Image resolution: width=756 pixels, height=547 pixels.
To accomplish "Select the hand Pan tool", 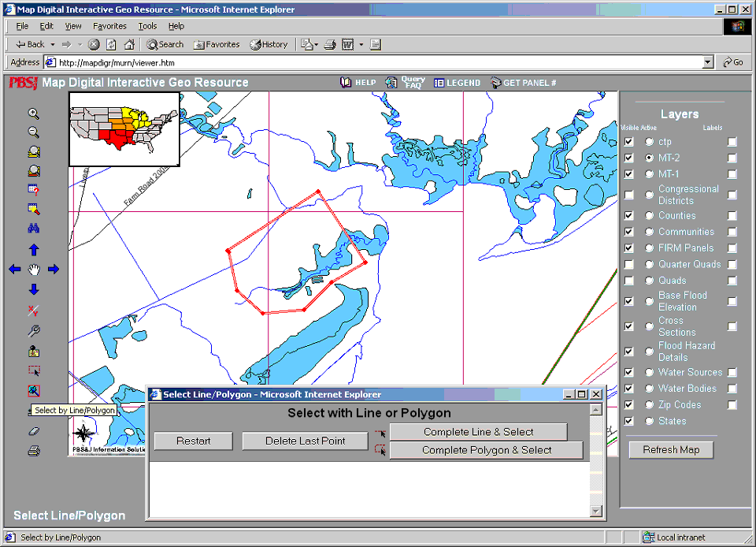I will click(x=34, y=270).
